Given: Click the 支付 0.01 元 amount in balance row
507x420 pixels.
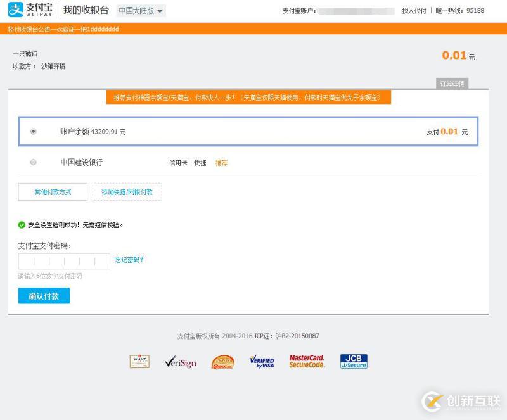Looking at the screenshot, I should point(447,132).
